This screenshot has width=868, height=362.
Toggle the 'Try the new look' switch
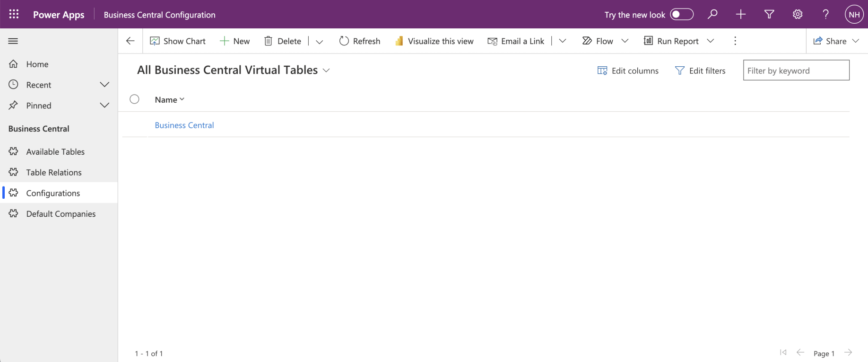(681, 14)
